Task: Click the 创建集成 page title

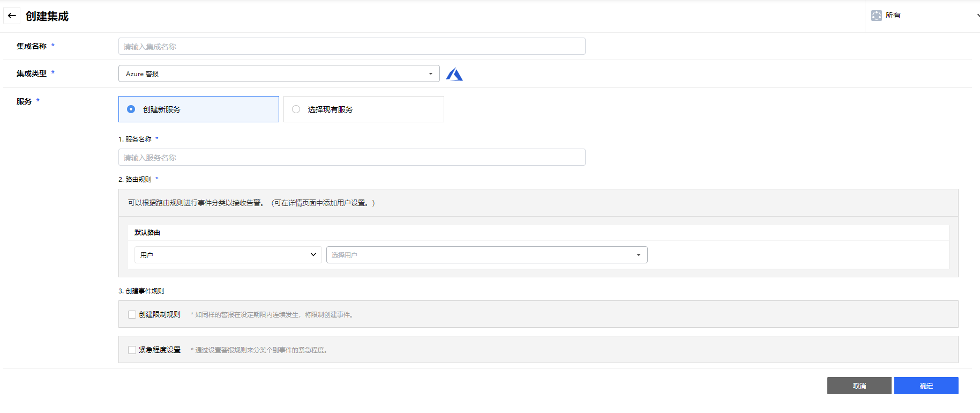Action: (x=47, y=16)
